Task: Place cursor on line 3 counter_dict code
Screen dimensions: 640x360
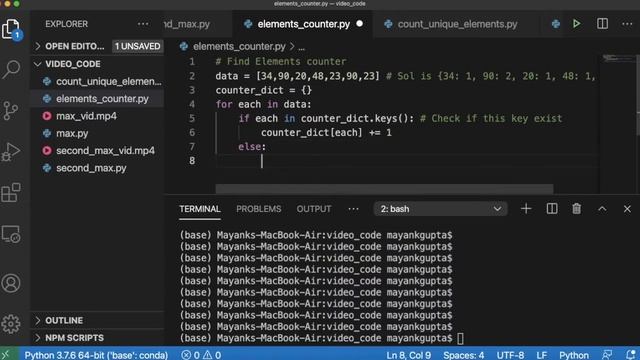Action: (264, 90)
